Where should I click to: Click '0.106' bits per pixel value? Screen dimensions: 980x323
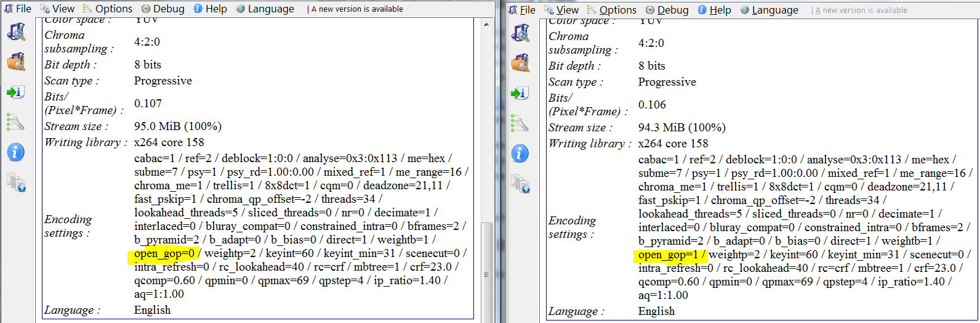(652, 105)
